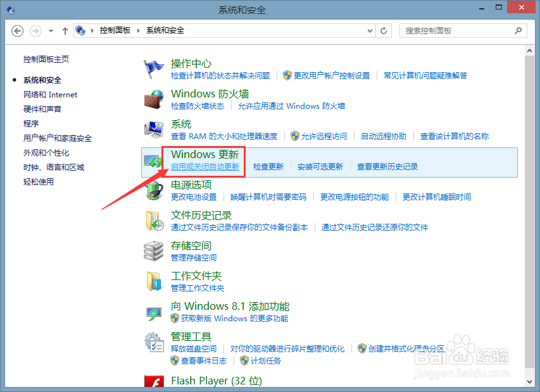This screenshot has height=392, width=540.
Task: Click 释放磁盘空间 link
Action: point(194,348)
